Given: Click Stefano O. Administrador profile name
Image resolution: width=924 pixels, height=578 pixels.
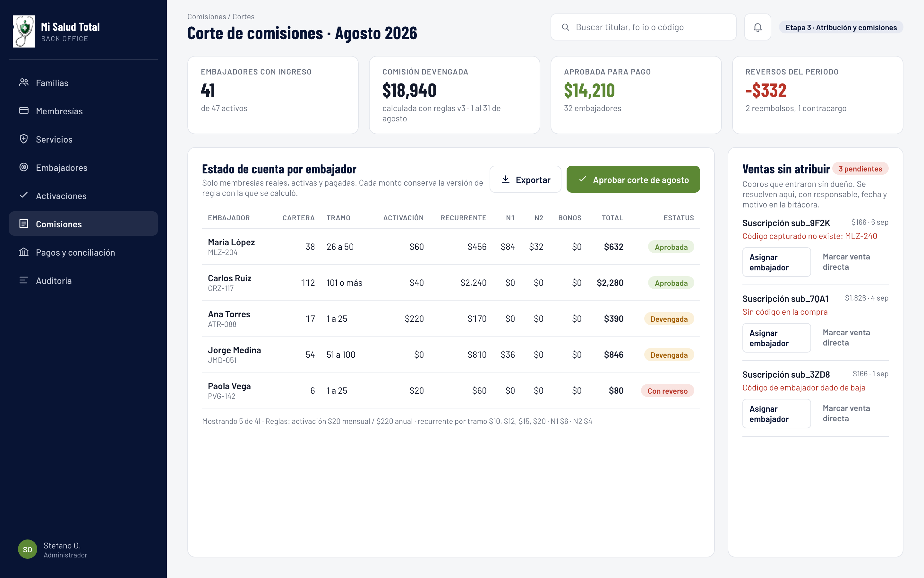Looking at the screenshot, I should click(65, 550).
